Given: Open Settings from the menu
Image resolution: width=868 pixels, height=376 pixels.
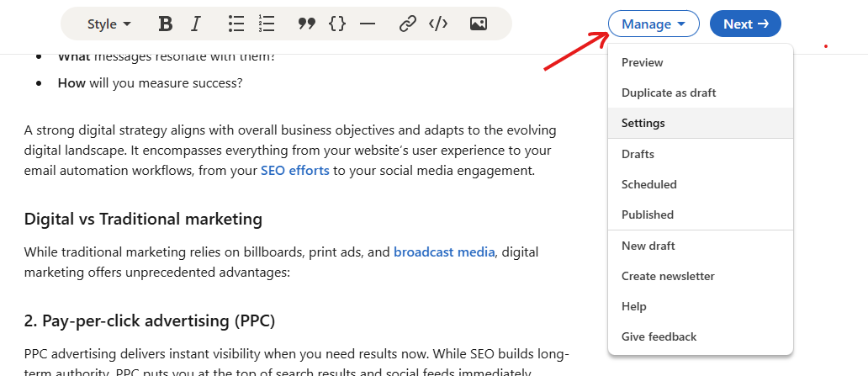Looking at the screenshot, I should (x=701, y=123).
